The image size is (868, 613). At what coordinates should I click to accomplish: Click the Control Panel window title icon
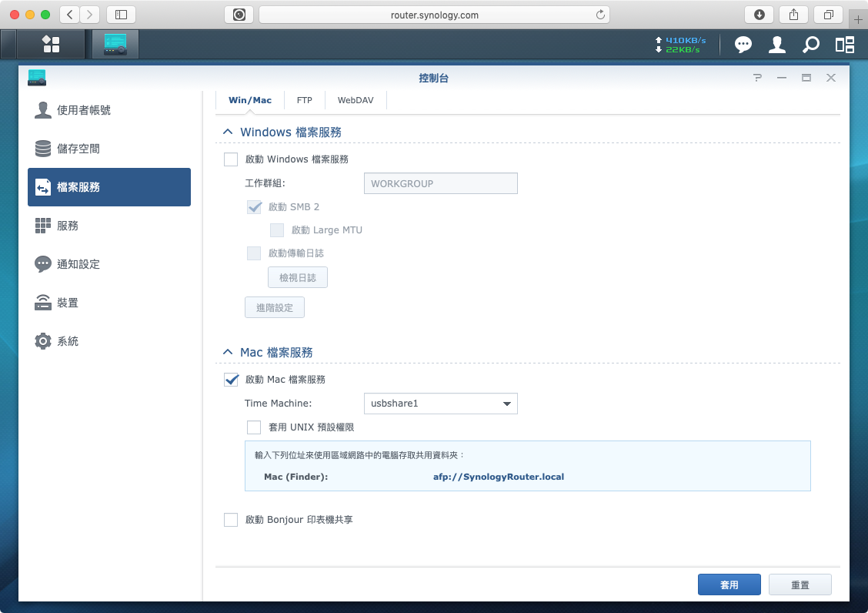[37, 78]
